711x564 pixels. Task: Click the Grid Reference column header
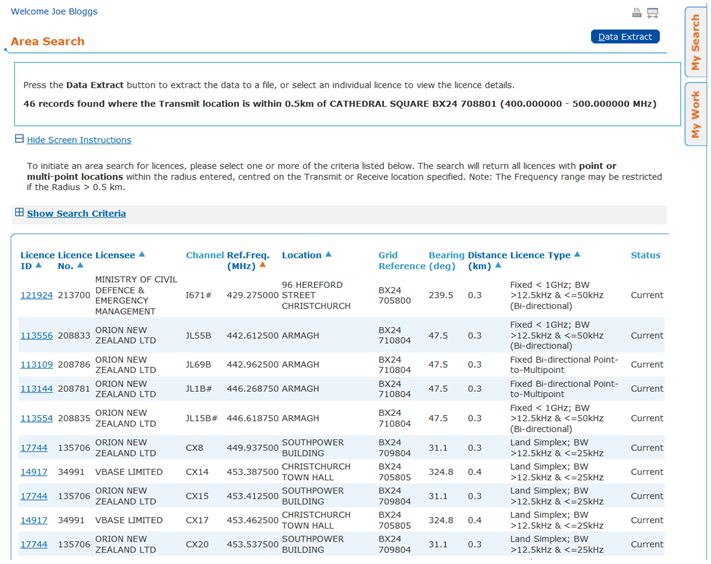[401, 261]
